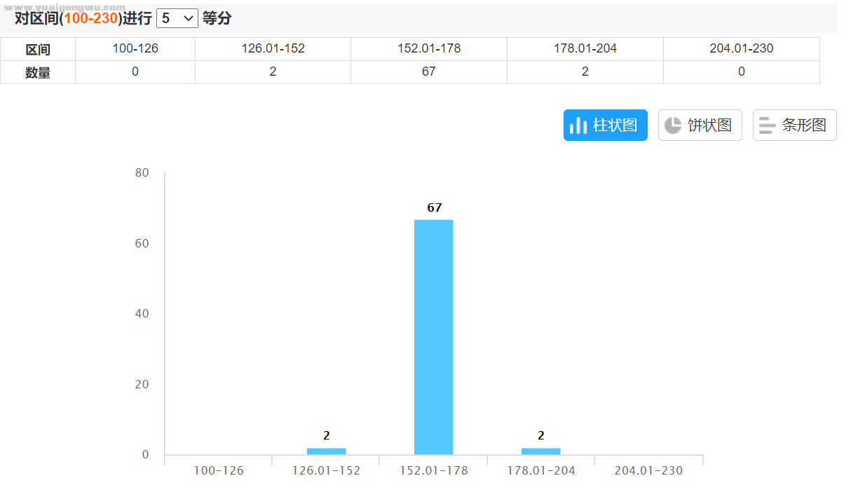Click the y-axis value 80
851x504 pixels.
142,172
